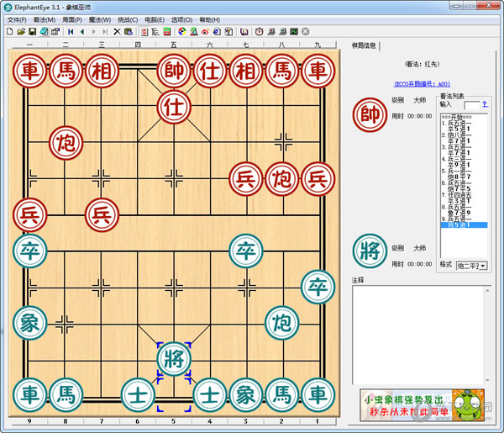Click the large red 帥 side icon

370,115
